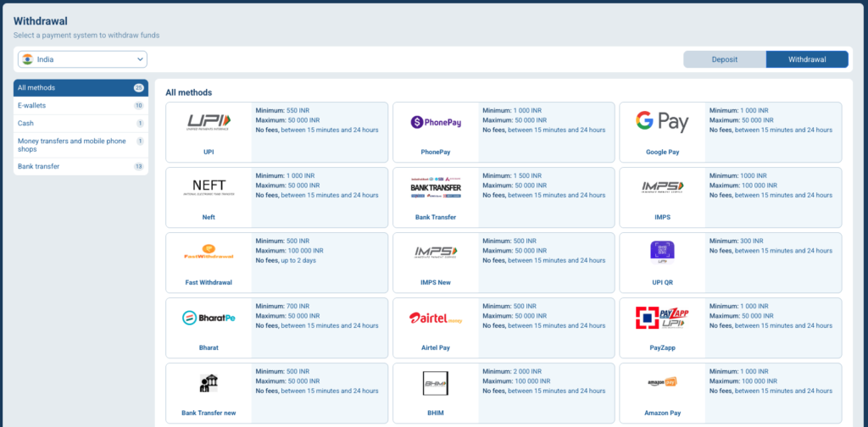Filter by E-wallets category

[81, 106]
